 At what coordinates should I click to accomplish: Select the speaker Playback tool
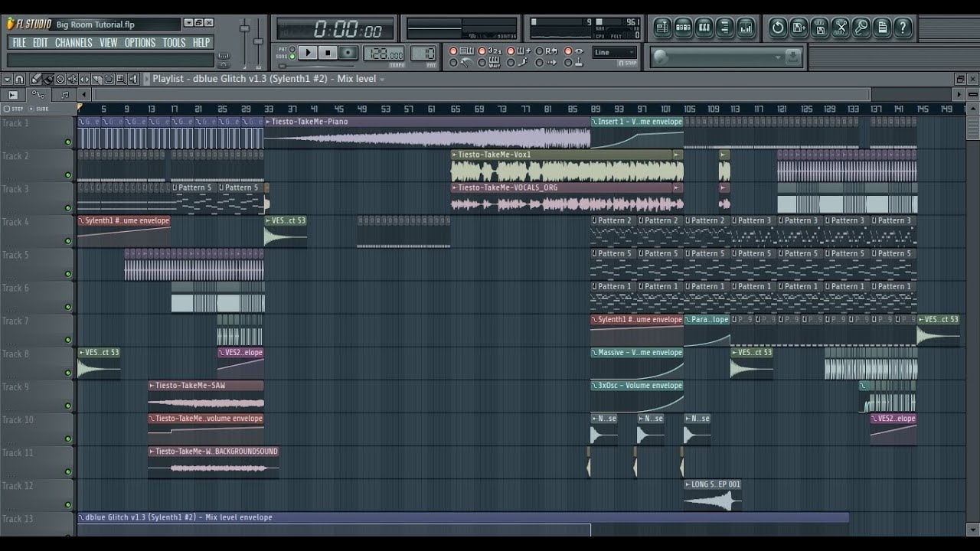coord(133,79)
